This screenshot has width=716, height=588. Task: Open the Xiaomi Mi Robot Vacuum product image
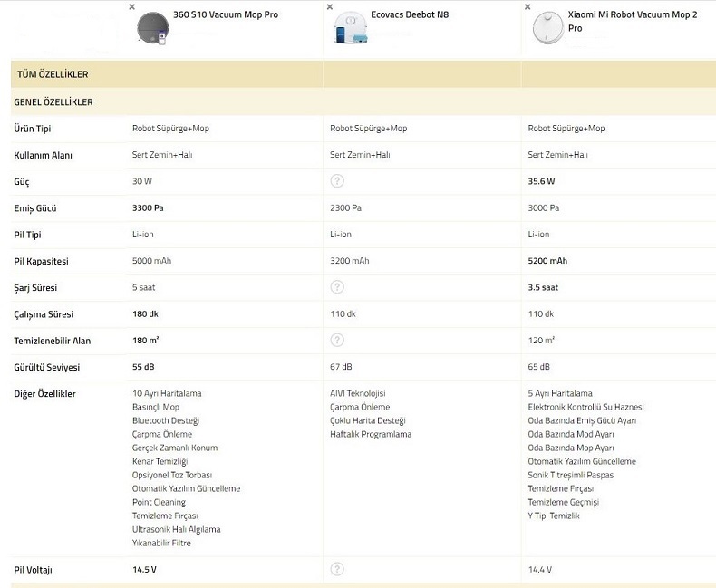point(548,28)
